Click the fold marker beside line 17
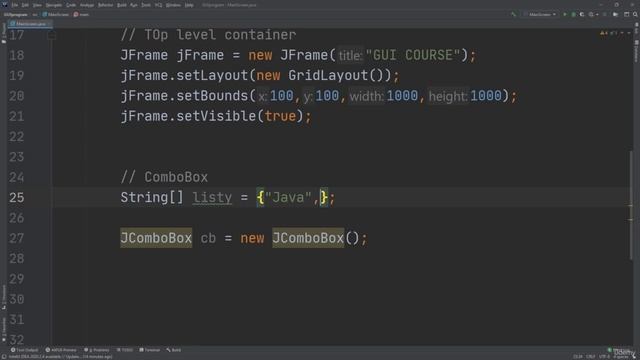This screenshot has height=360, width=640. coord(51,36)
